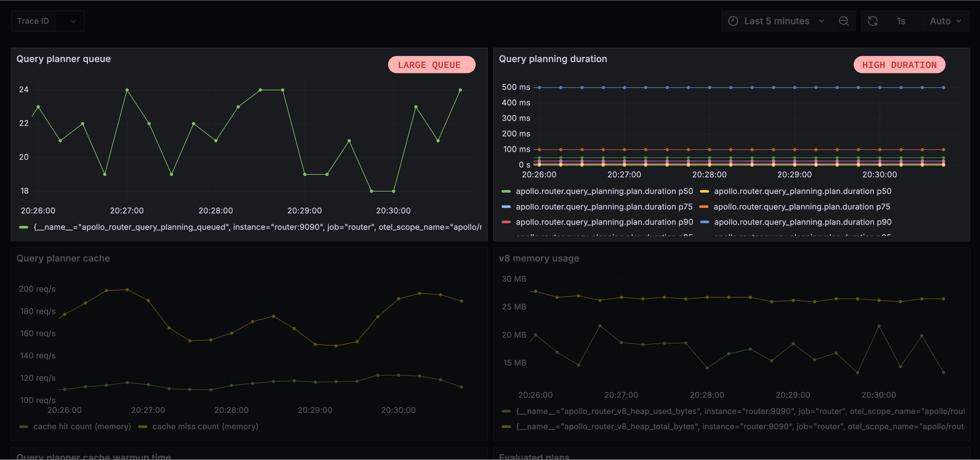Click inside the Trace ID input field
The width and height of the screenshot is (980, 460).
pyautogui.click(x=33, y=21)
